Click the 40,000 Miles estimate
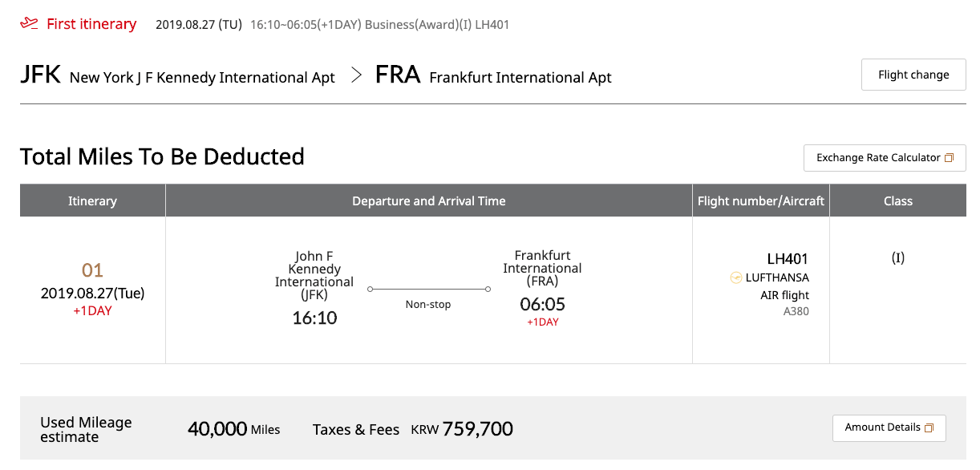The image size is (980, 470). coord(233,429)
